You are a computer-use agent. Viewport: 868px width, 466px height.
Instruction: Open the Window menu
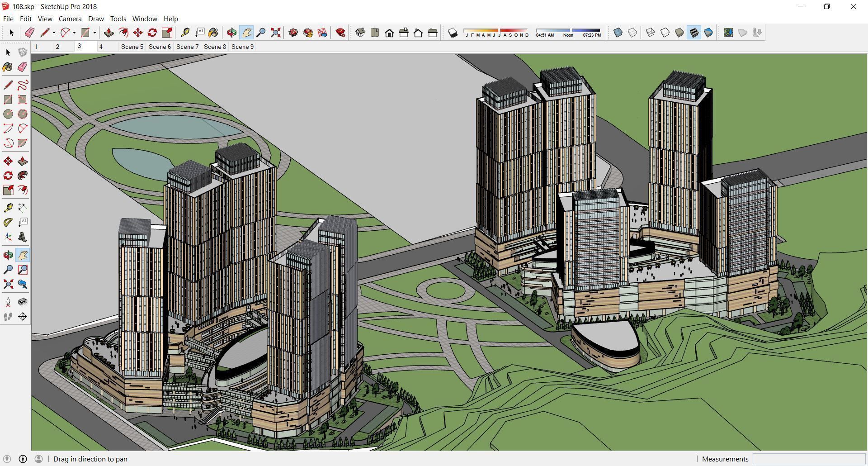coord(145,19)
